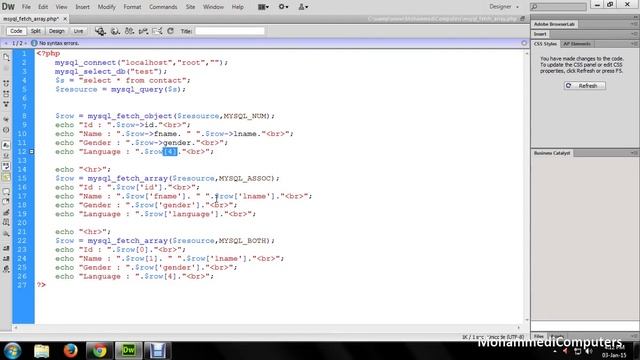Open Recent Snippets icon
This screenshot has width=640, height=360.
[x=6, y=223]
